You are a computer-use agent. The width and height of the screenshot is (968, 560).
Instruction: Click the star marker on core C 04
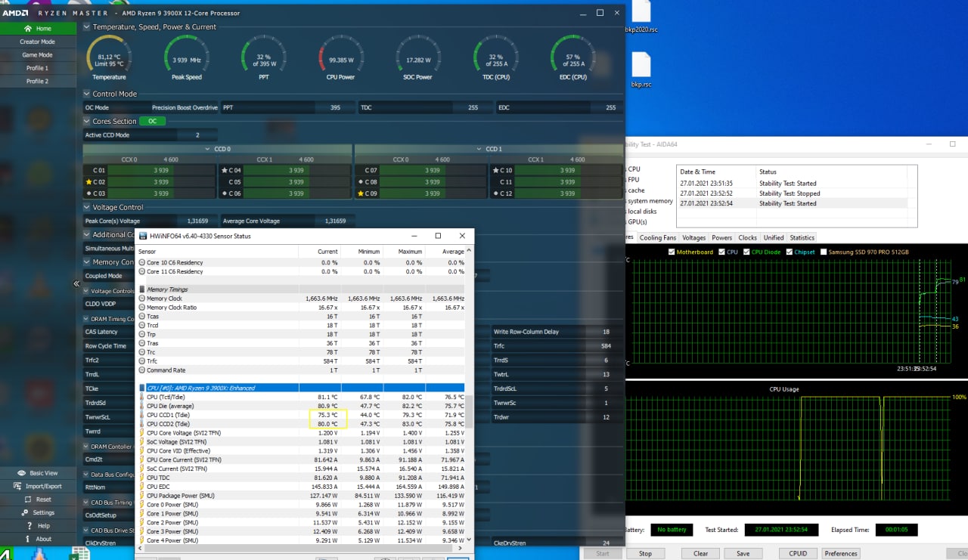pyautogui.click(x=225, y=171)
